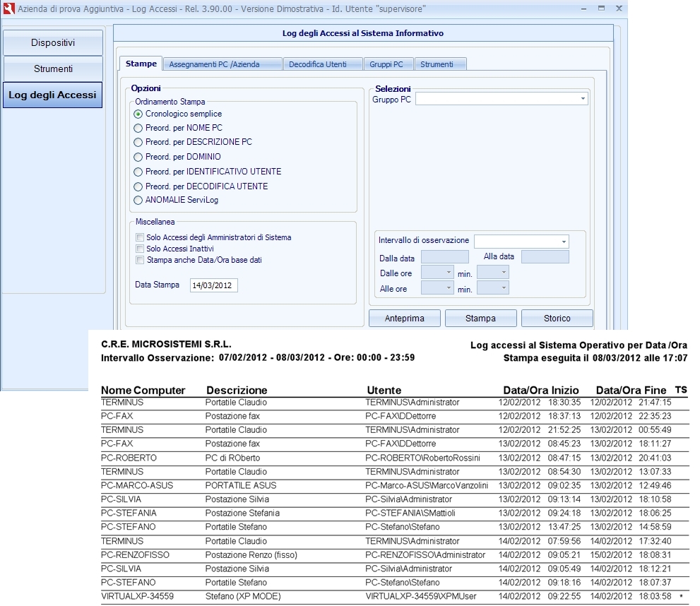
Task: Tick the Solo Accessi Inattivi checkbox
Action: tap(140, 249)
